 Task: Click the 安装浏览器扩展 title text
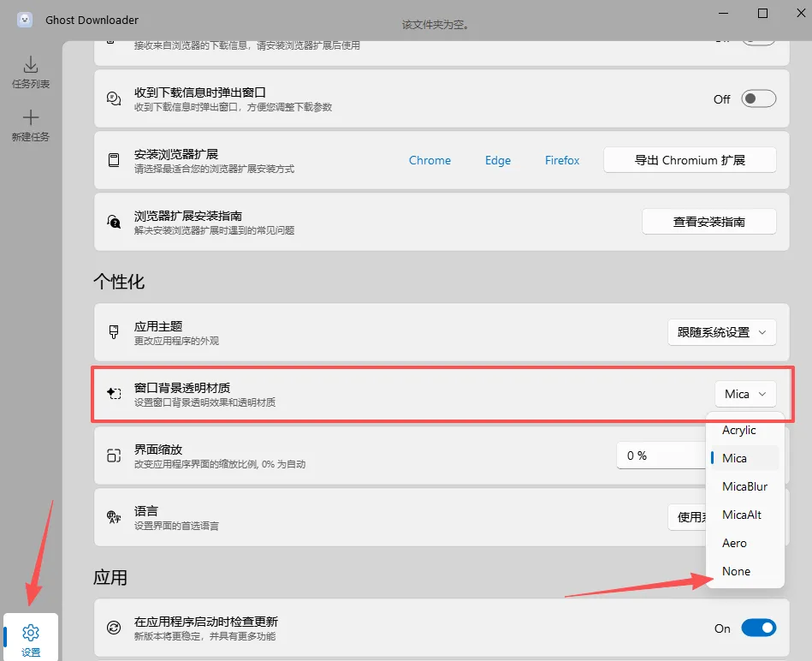point(176,154)
